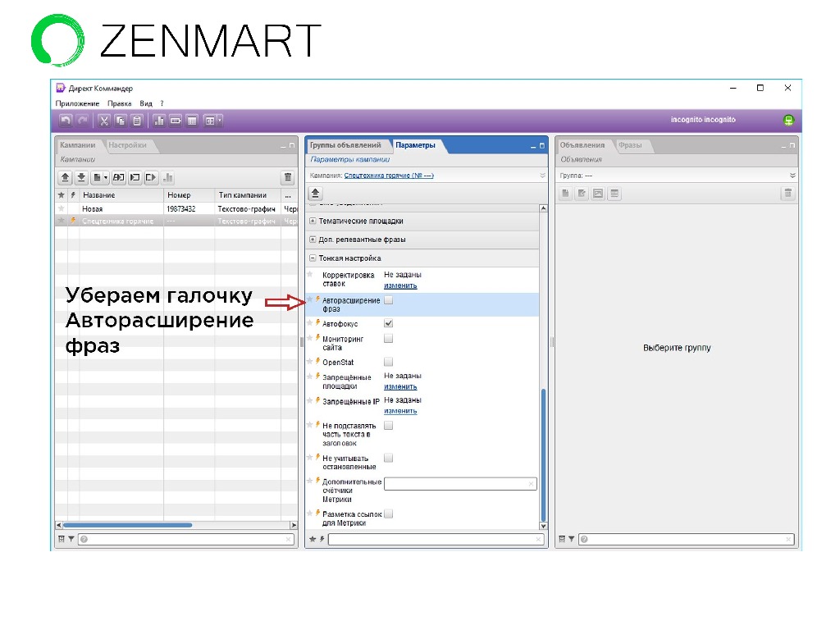Check the Не учитывать остановленные checkbox
The image size is (840, 630).
tap(388, 458)
